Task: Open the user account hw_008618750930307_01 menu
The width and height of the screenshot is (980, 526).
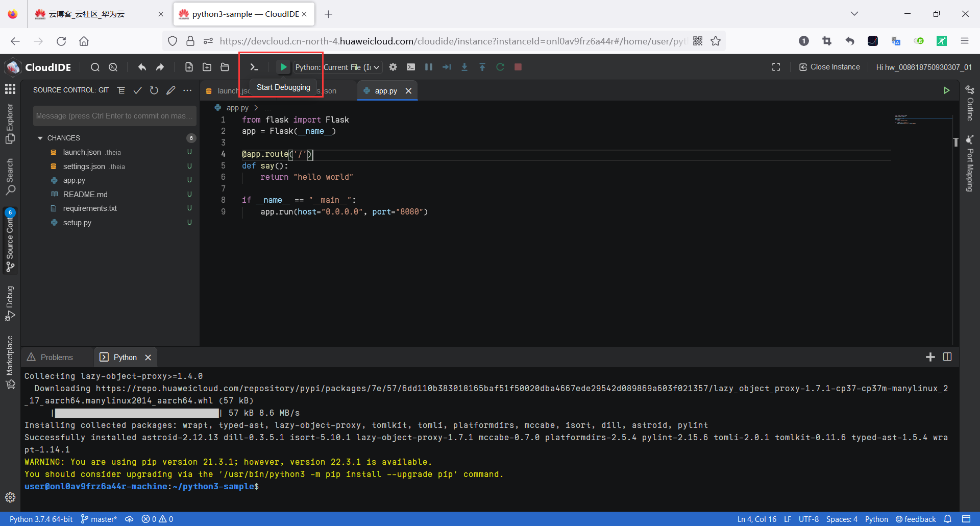Action: click(924, 67)
